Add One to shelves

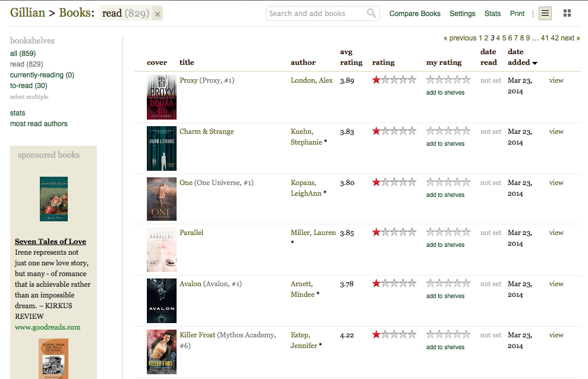point(445,195)
